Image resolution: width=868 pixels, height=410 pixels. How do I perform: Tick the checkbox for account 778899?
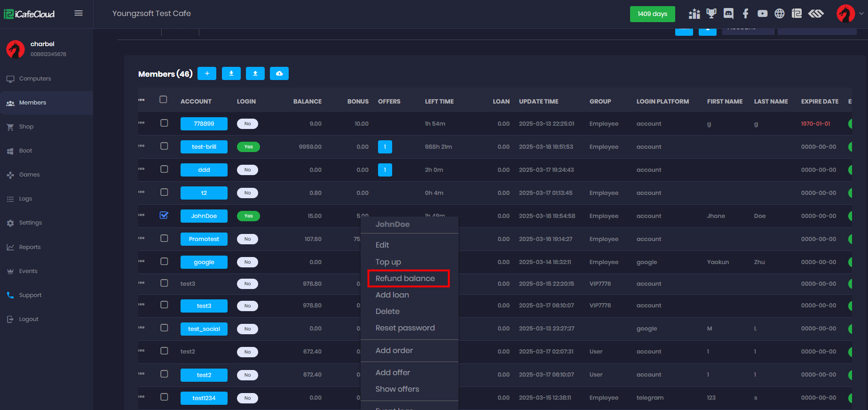pyautogui.click(x=164, y=123)
